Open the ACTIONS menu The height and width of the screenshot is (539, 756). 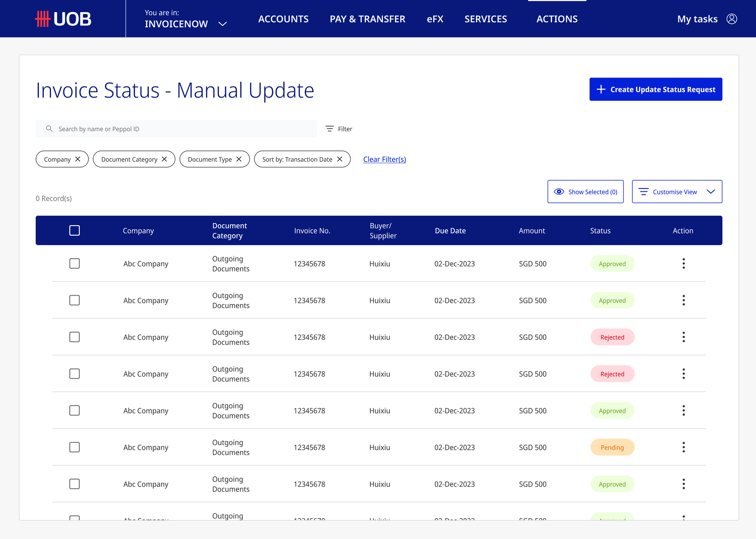tap(557, 19)
